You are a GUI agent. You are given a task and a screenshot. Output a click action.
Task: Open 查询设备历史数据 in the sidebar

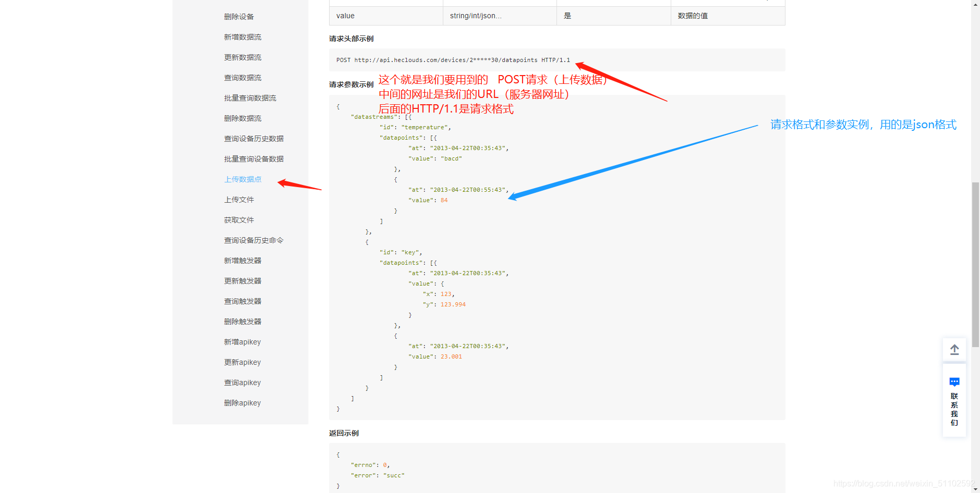pyautogui.click(x=253, y=139)
